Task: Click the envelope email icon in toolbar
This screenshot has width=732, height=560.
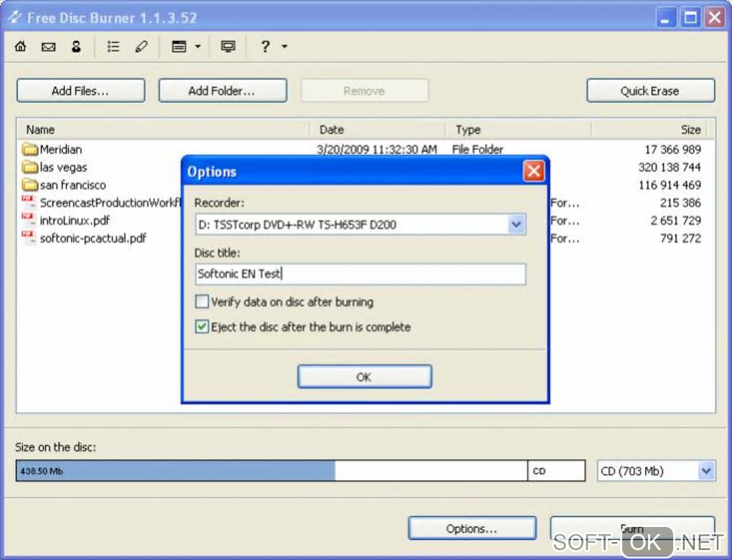Action: pyautogui.click(x=49, y=47)
